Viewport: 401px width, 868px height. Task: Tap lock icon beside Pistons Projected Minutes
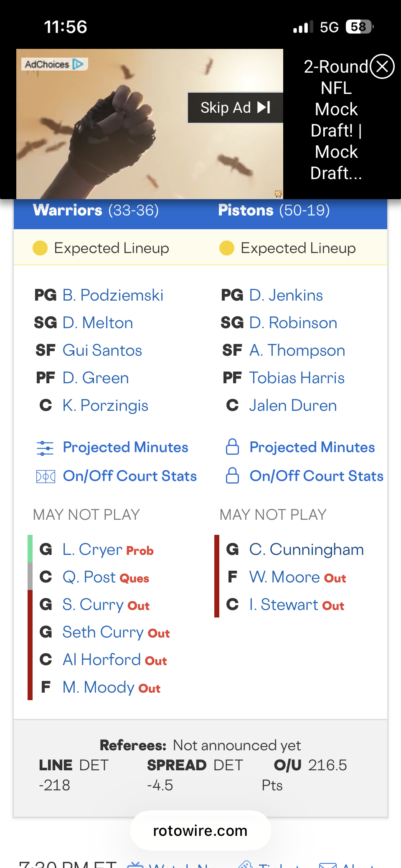(232, 447)
